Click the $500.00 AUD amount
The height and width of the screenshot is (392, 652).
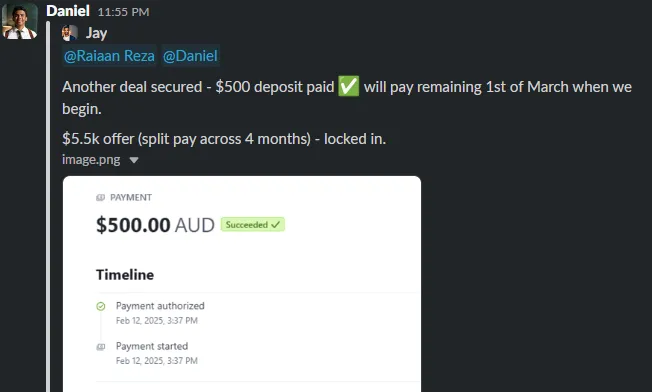click(155, 225)
